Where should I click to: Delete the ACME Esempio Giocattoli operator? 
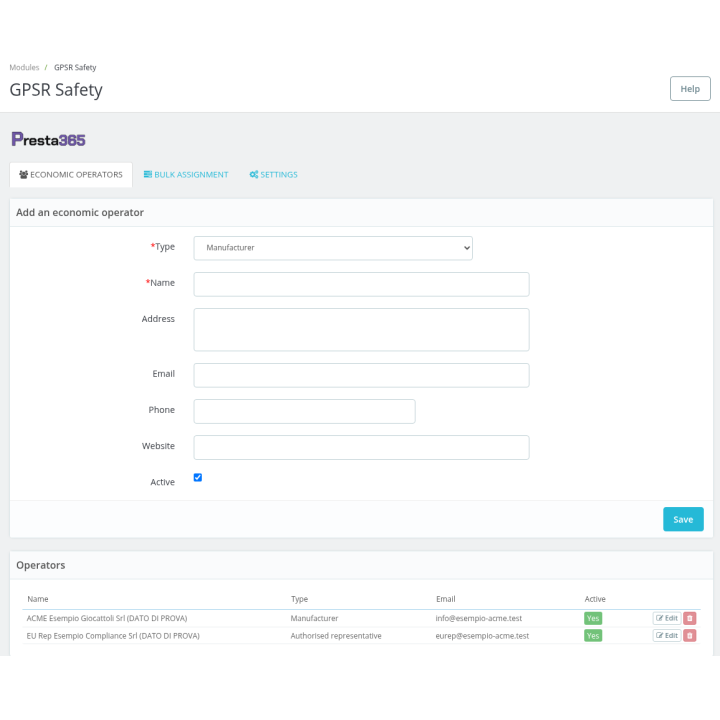tap(689, 618)
